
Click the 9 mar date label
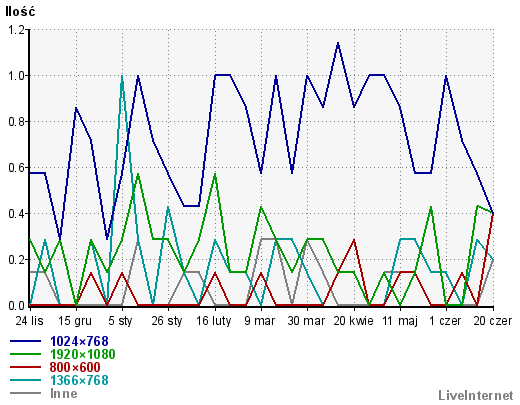click(x=260, y=321)
